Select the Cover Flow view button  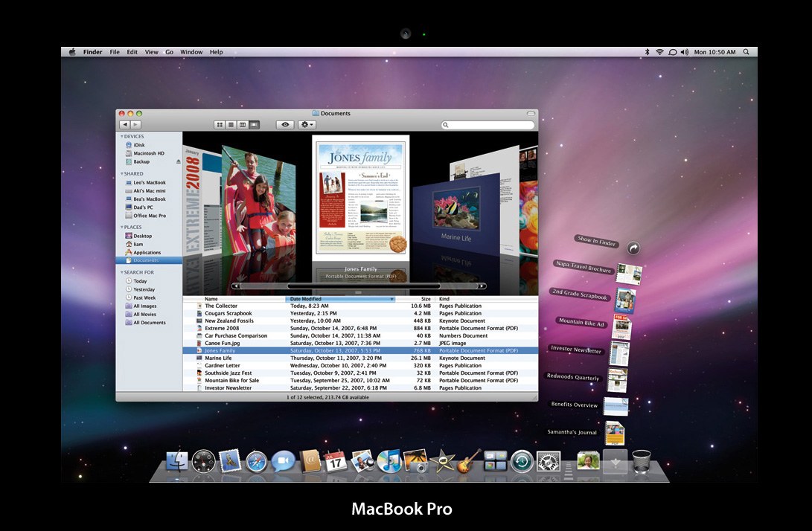tap(254, 125)
